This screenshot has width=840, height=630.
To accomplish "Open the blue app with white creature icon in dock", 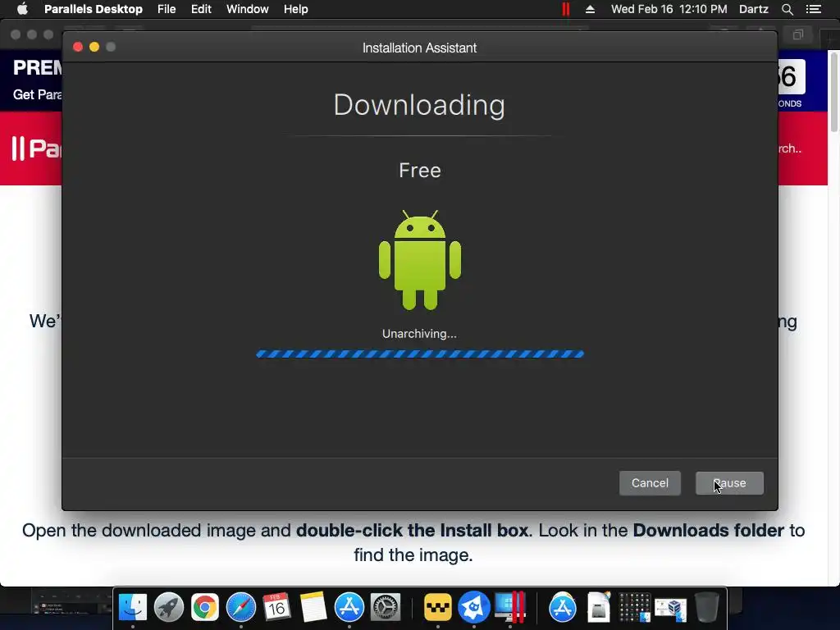I will [473, 608].
